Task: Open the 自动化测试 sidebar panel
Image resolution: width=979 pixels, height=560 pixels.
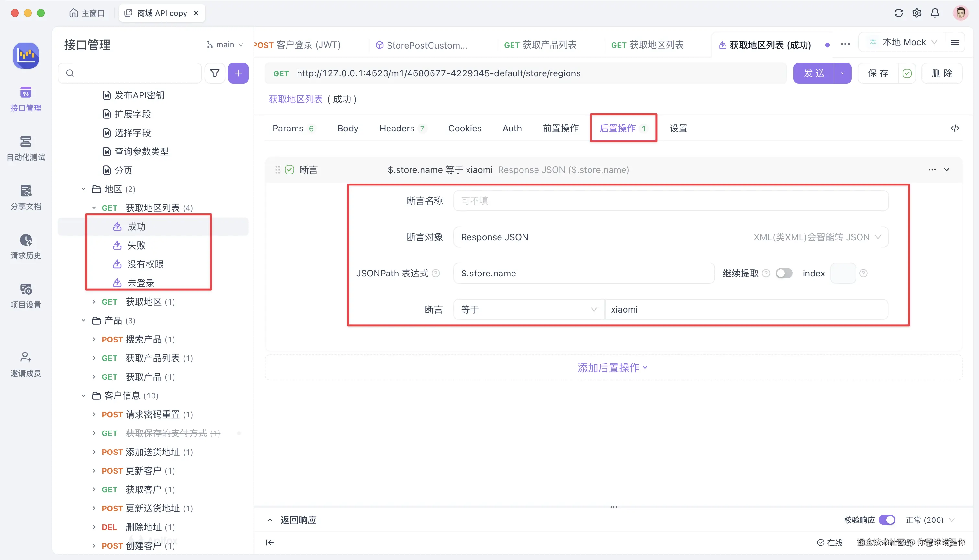Action: point(25,149)
